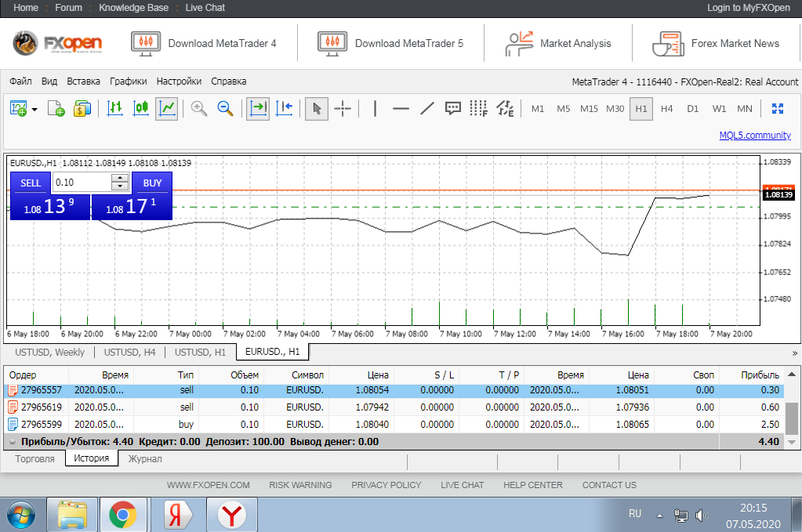Screen dimensions: 802x532
Task: Decrease volume with the down stepper arrow
Action: 120,187
